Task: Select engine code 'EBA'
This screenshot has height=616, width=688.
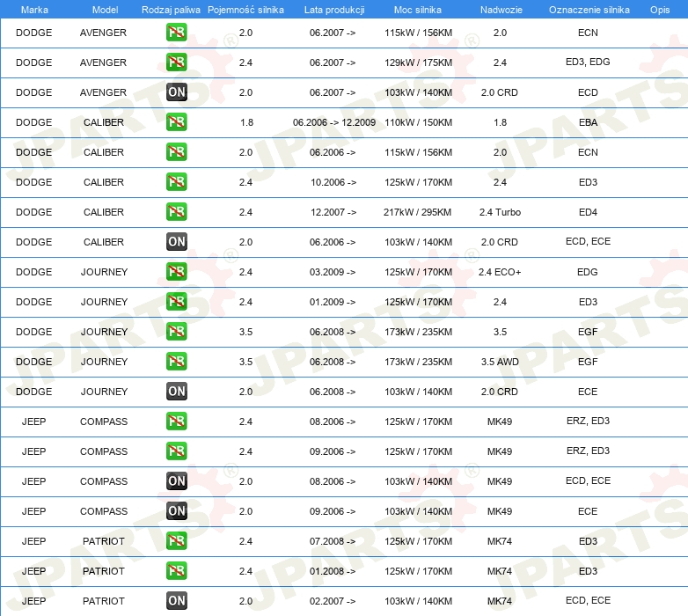Action: click(x=588, y=122)
